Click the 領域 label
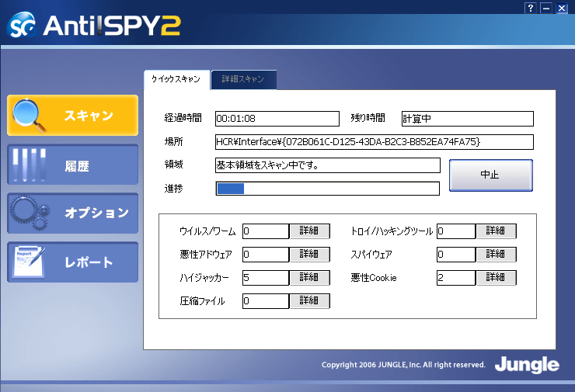This screenshot has width=575, height=392. click(x=173, y=165)
